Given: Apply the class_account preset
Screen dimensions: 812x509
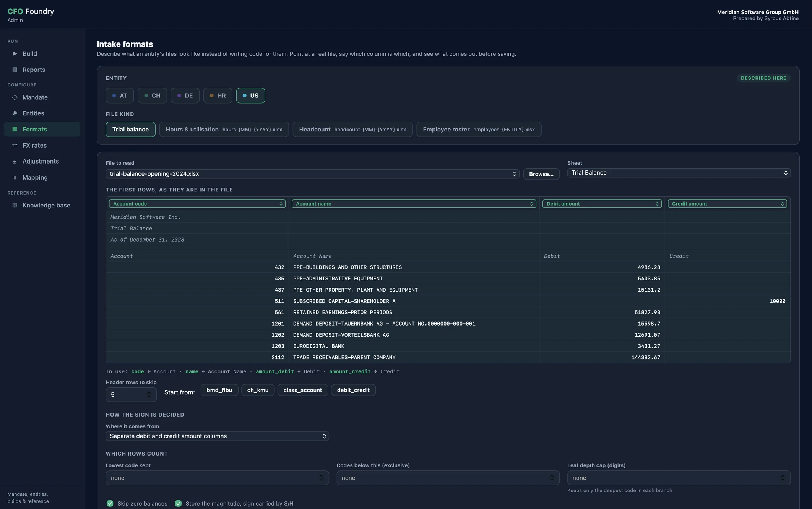Looking at the screenshot, I should pyautogui.click(x=302, y=390).
